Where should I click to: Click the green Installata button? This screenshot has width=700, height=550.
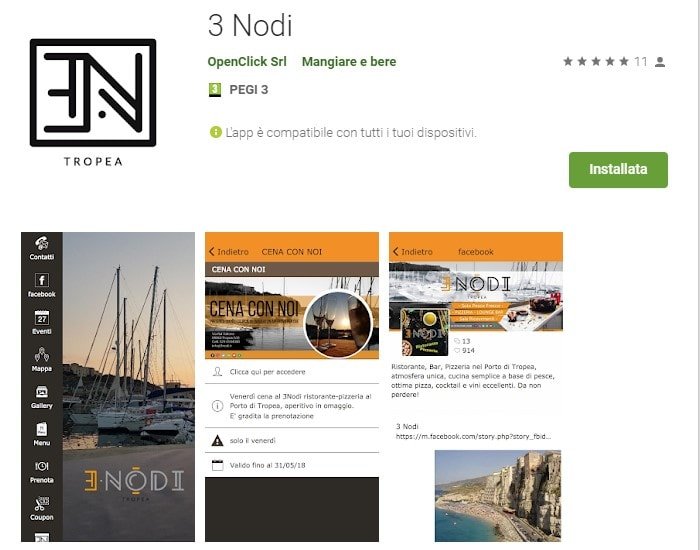point(618,170)
